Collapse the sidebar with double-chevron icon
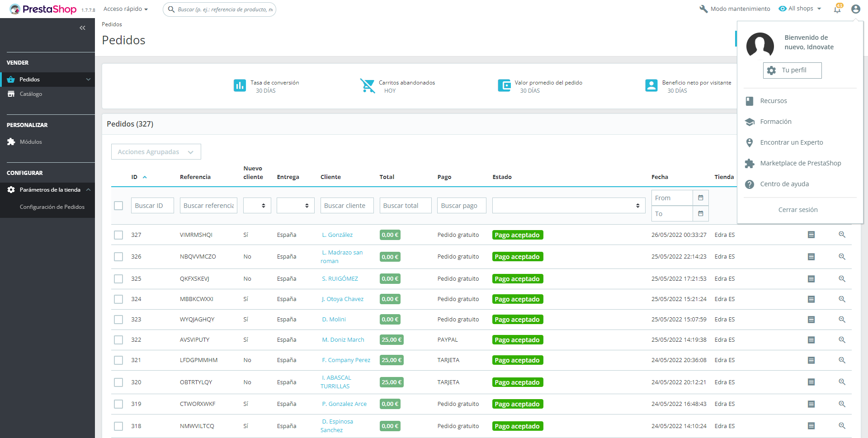Image resolution: width=868 pixels, height=438 pixels. [82, 28]
